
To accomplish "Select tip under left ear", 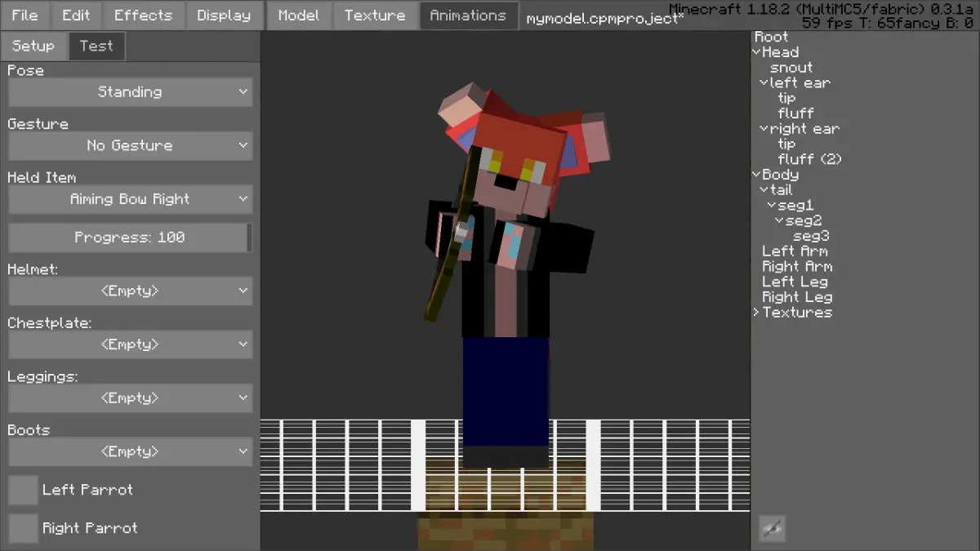I will [x=786, y=99].
